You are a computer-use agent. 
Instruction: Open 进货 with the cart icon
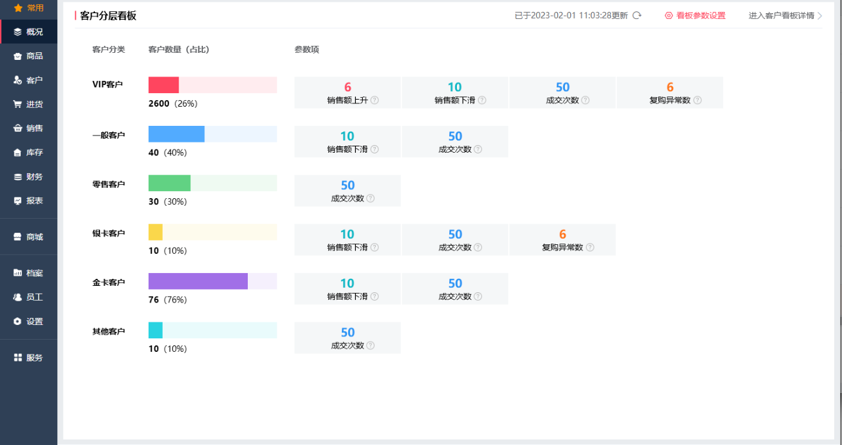coord(28,104)
